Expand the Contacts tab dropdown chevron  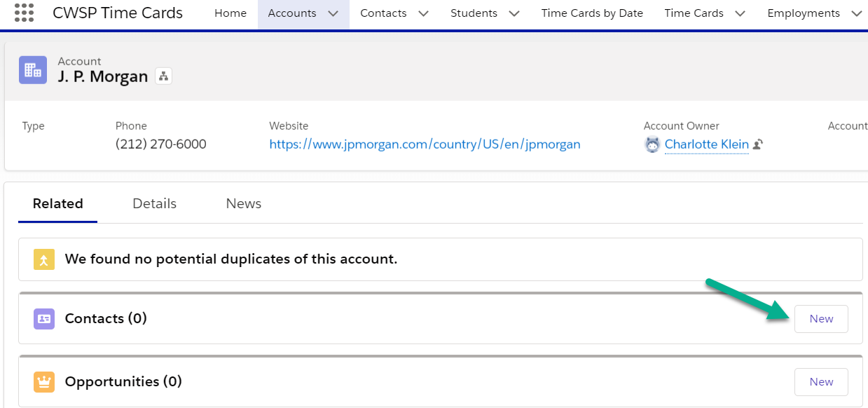[423, 13]
